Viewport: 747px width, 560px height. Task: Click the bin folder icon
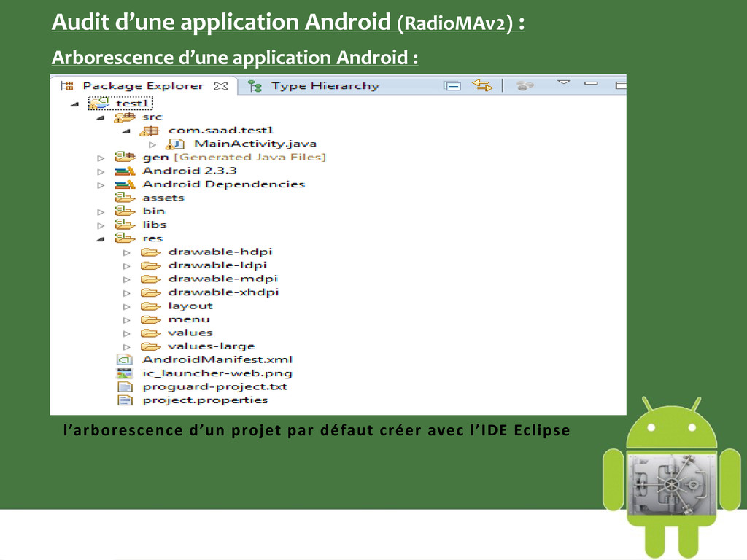125,211
